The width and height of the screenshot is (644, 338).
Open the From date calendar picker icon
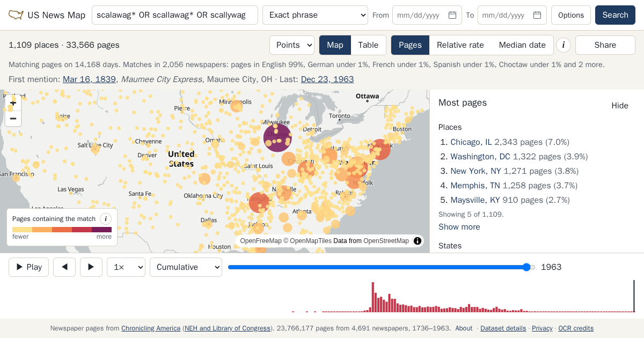tap(452, 15)
